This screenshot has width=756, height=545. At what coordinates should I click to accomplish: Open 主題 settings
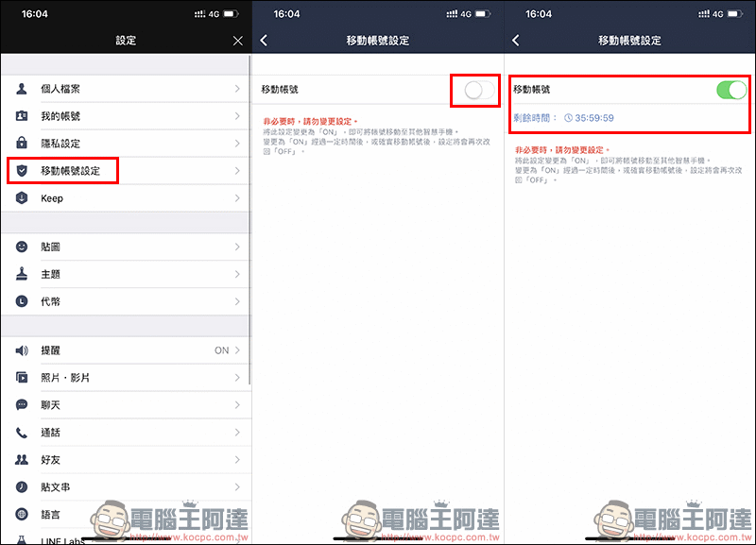point(126,274)
